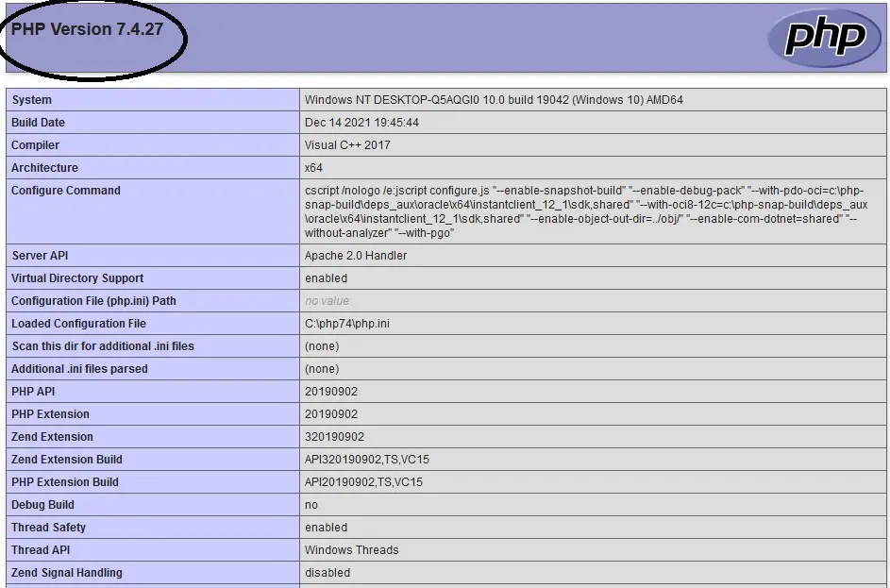This screenshot has height=588, width=890.
Task: Select the x64 architecture value
Action: (313, 168)
